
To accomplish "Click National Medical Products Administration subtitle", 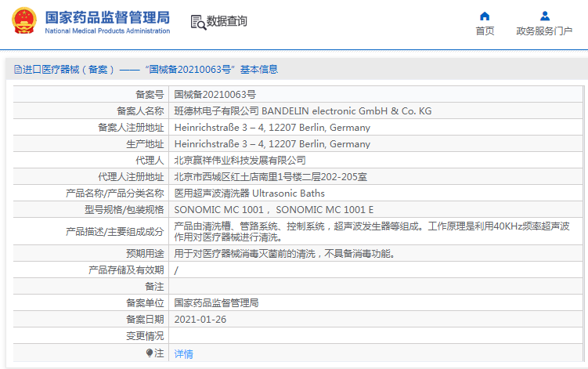I will (107, 31).
